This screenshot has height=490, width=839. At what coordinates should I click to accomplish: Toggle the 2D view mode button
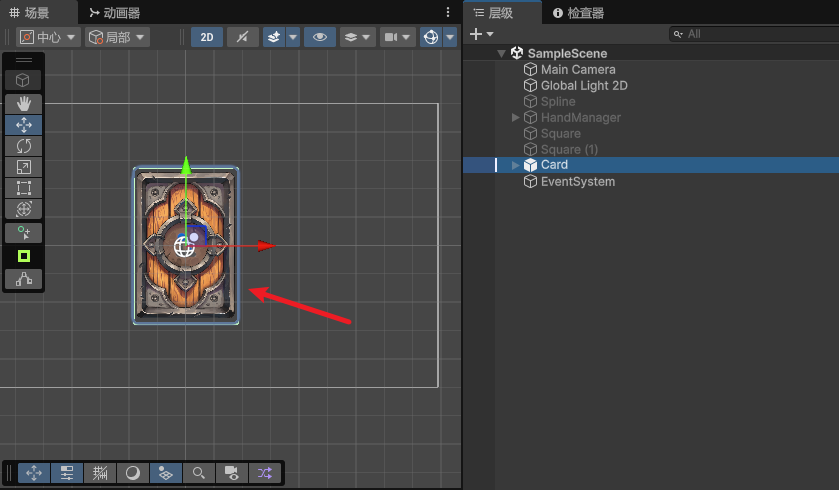pyautogui.click(x=207, y=37)
